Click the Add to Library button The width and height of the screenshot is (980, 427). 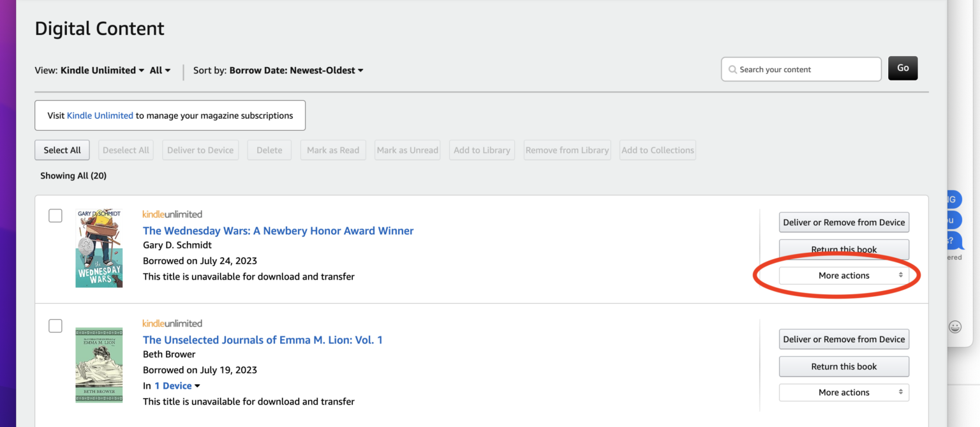482,150
